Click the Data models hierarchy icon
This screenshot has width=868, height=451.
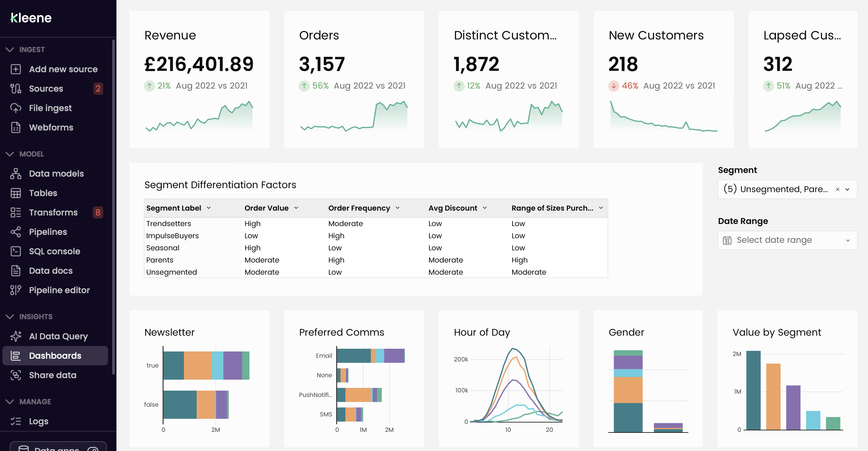click(15, 174)
